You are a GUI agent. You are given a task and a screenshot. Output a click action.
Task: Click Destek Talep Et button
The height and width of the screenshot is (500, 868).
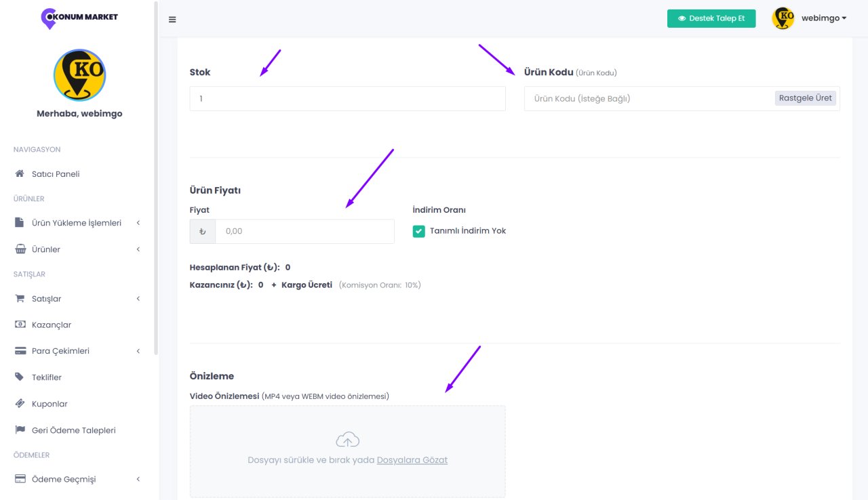point(711,18)
